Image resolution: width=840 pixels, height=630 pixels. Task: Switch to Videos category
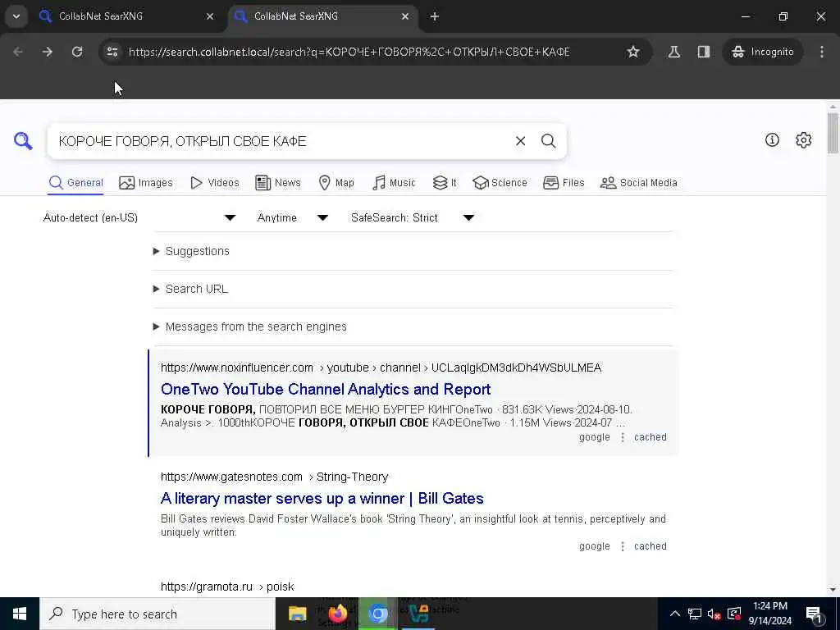[214, 183]
